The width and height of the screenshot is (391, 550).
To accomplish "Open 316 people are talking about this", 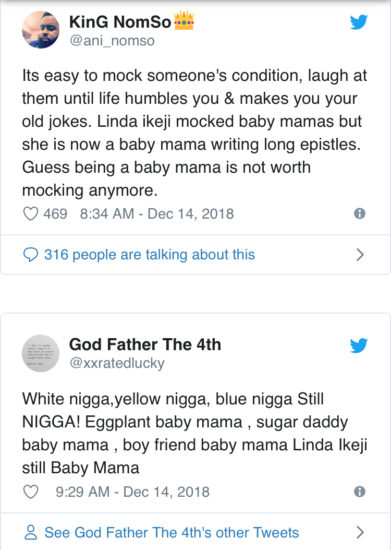I will coord(149,255).
